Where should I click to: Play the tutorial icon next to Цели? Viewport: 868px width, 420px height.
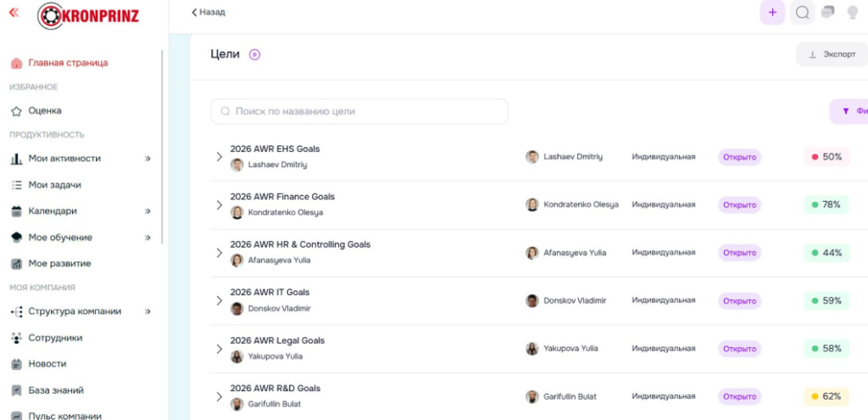click(254, 54)
